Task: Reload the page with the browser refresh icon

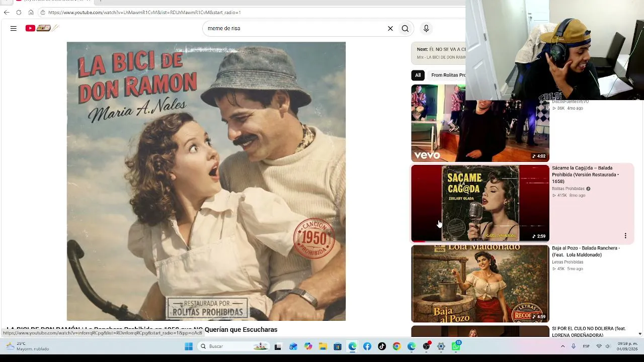Action: click(x=19, y=12)
